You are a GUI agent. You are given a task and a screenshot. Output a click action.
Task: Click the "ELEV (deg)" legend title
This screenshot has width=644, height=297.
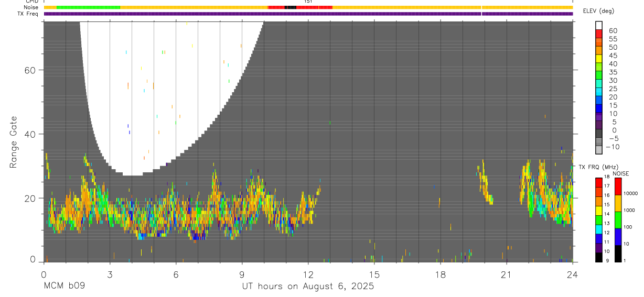(x=598, y=11)
